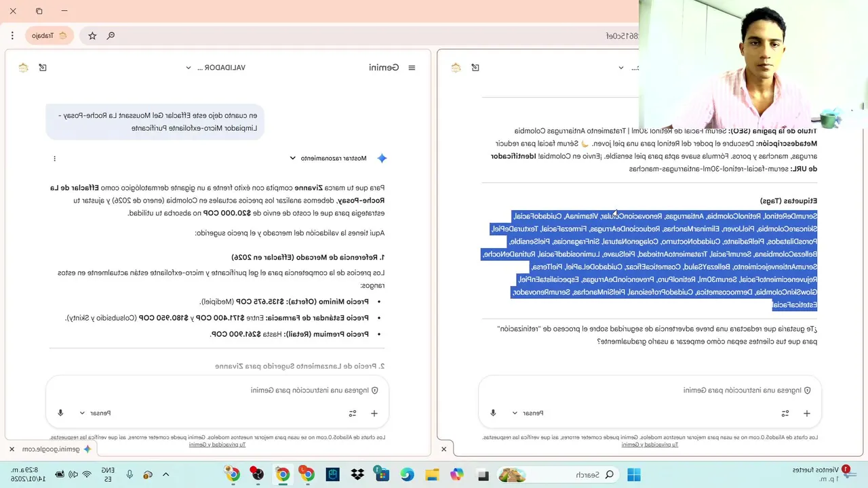The height and width of the screenshot is (488, 868).
Task: Open the privacy link under the VALIDADOR chat
Action: pos(217,445)
